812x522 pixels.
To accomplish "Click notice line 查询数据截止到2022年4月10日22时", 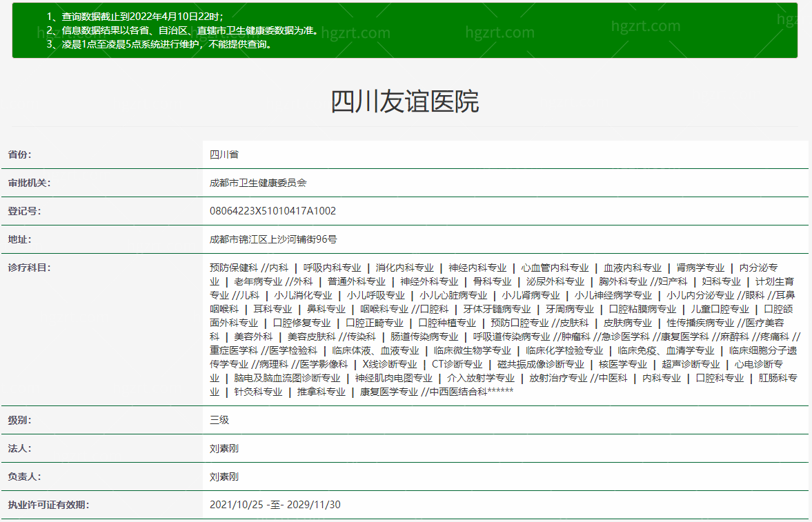I will [x=142, y=17].
